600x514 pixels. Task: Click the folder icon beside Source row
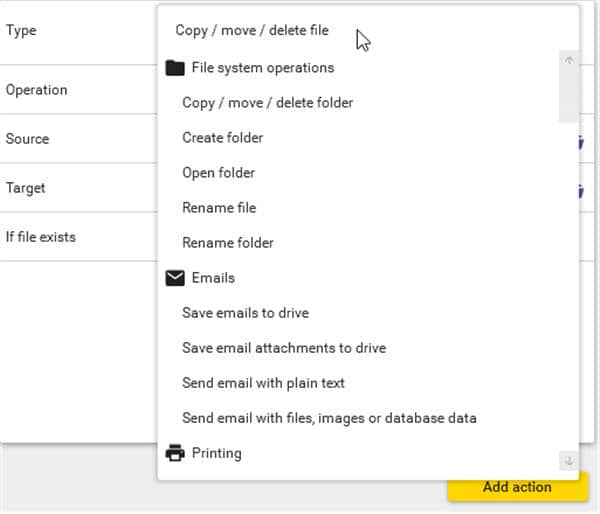[x=580, y=141]
